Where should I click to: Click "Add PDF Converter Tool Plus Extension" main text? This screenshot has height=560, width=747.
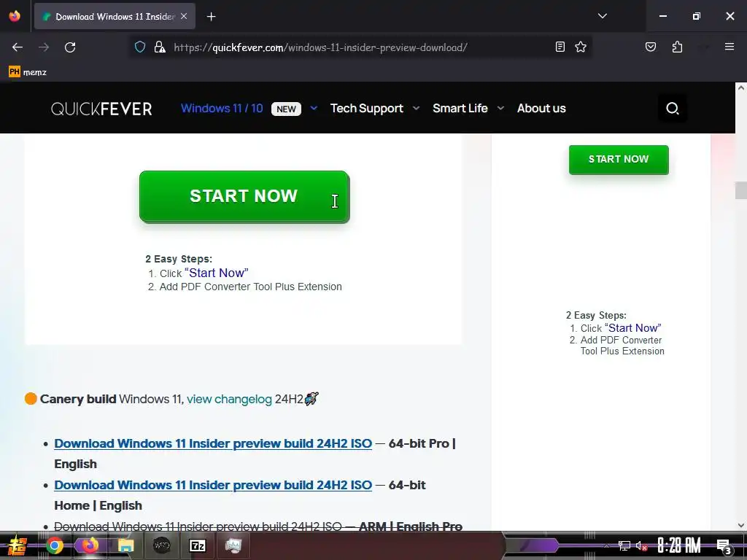[251, 287]
